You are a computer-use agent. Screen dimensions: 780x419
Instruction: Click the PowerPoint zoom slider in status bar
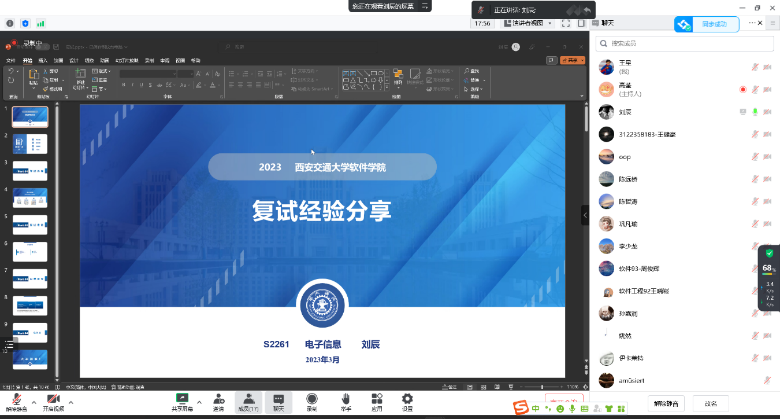point(542,387)
